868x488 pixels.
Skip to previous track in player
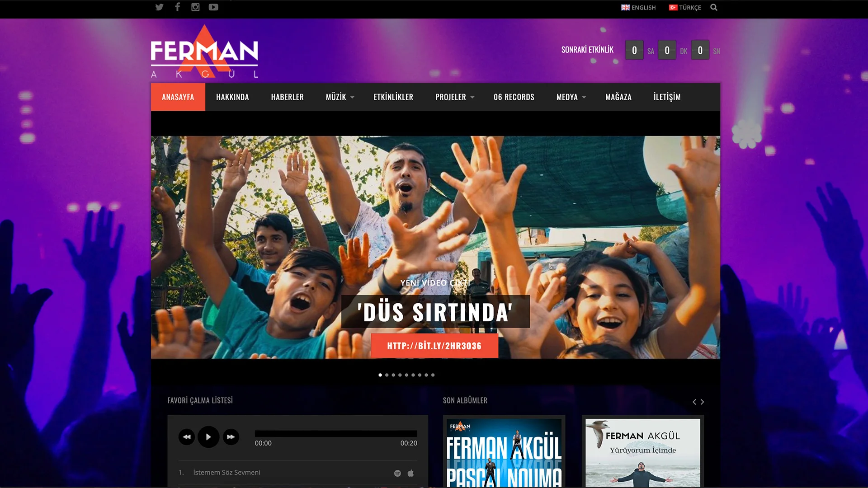click(x=187, y=437)
